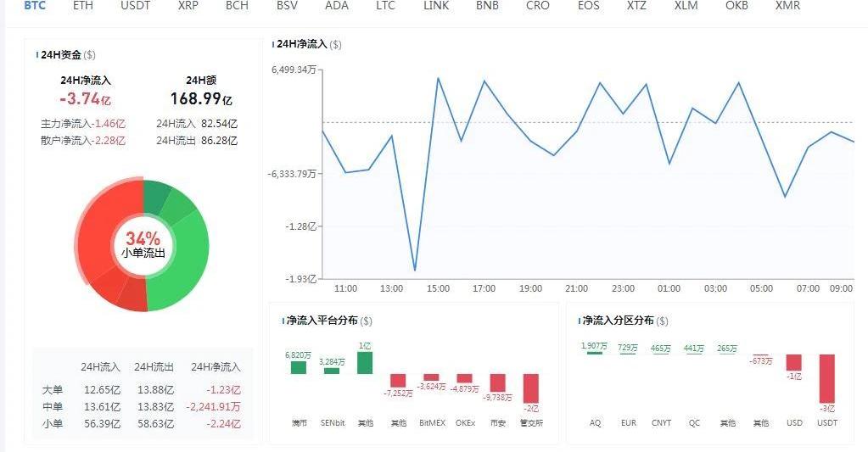Click the 24H净流入 column header
The image size is (868, 452).
coord(216,367)
